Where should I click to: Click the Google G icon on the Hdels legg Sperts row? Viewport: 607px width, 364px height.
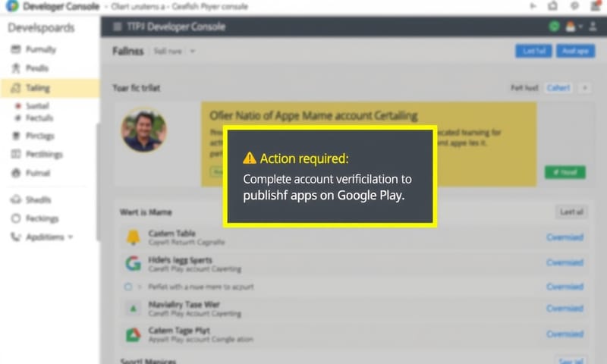(134, 263)
